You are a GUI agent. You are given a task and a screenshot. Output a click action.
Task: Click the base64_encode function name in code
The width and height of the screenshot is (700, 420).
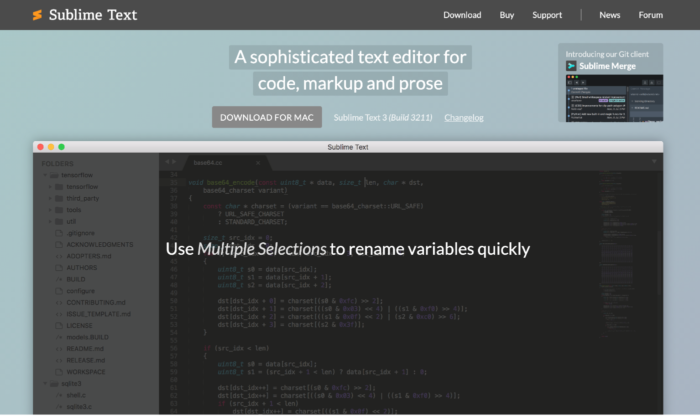point(231,183)
